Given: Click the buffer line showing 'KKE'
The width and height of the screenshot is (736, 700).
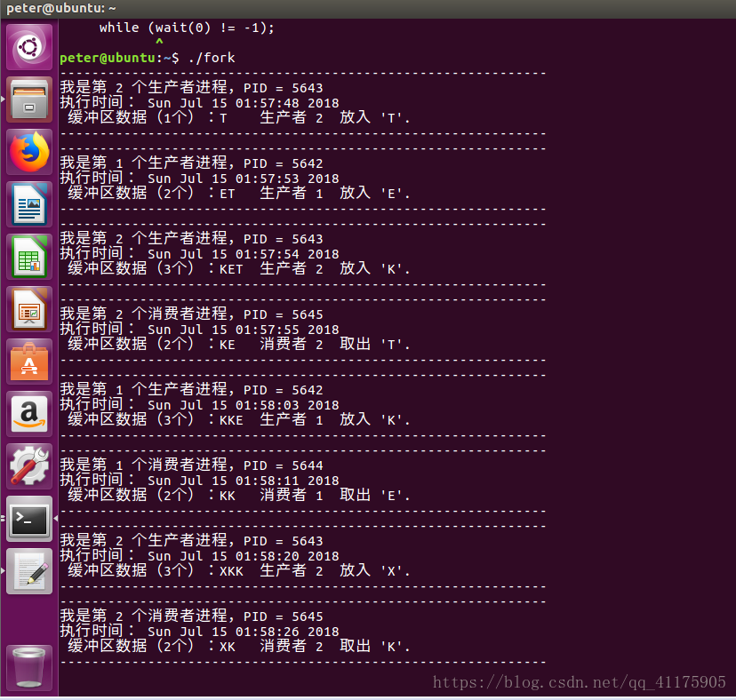Looking at the screenshot, I should coord(239,419).
